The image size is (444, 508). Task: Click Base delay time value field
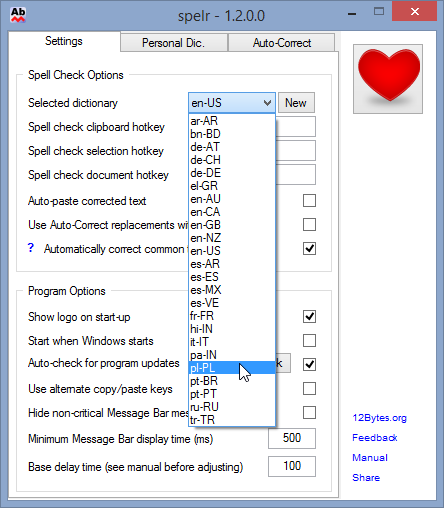292,466
